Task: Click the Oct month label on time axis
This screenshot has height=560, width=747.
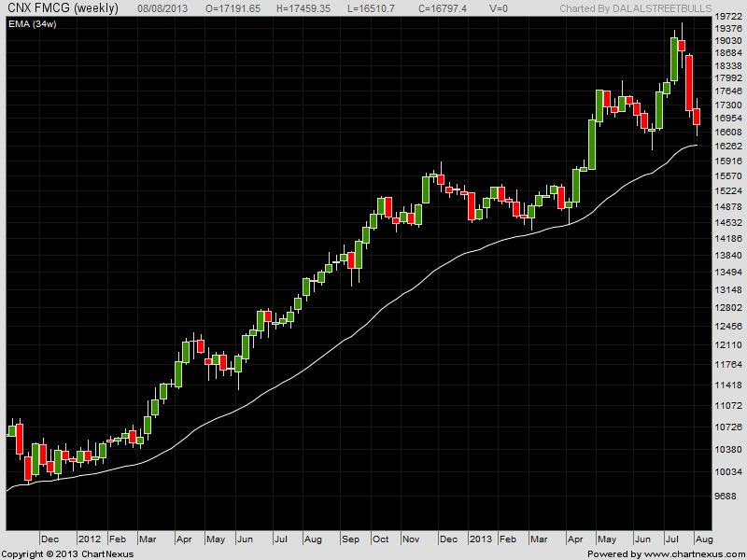Action: tap(381, 539)
